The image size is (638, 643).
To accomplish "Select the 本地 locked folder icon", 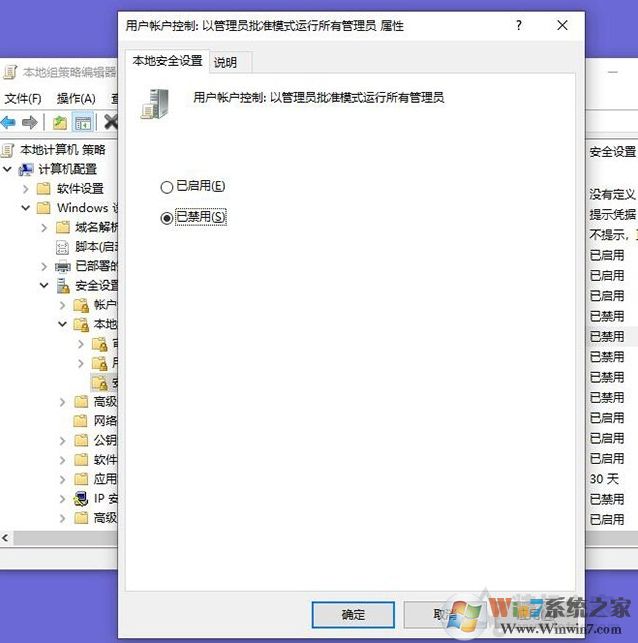I will [81, 324].
